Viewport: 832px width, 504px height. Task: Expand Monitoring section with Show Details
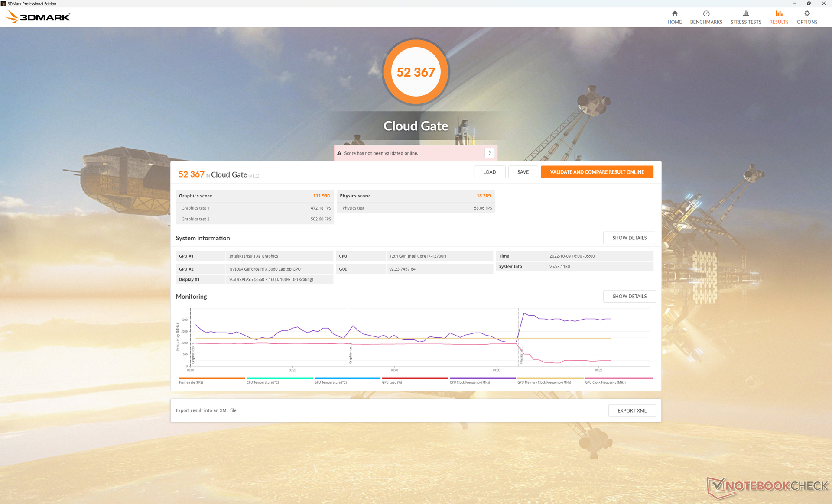click(x=629, y=296)
